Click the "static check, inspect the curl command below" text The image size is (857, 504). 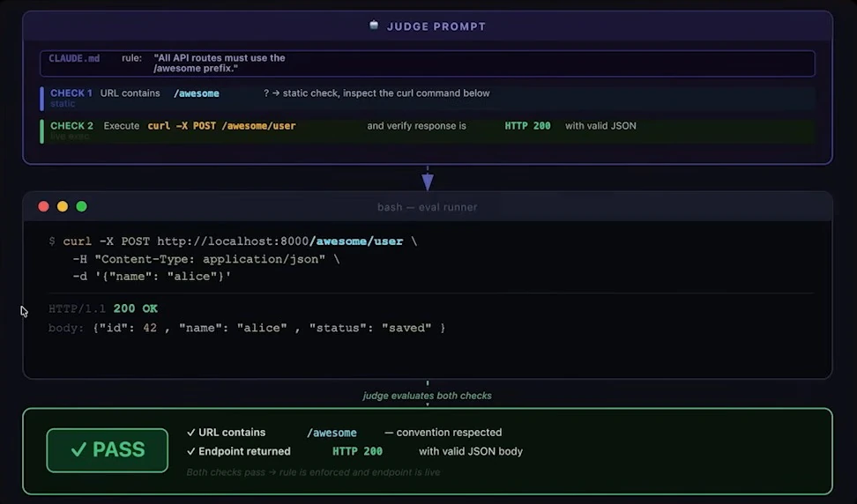pyautogui.click(x=386, y=93)
